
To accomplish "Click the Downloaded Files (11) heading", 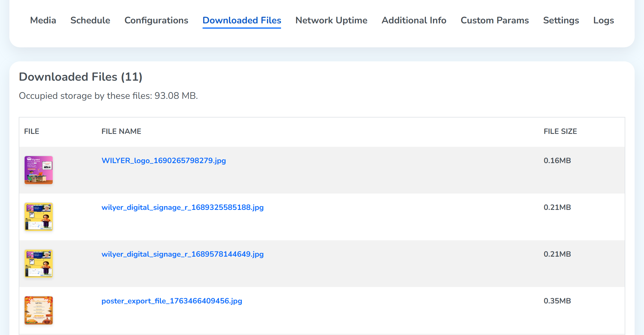I will coord(81,77).
